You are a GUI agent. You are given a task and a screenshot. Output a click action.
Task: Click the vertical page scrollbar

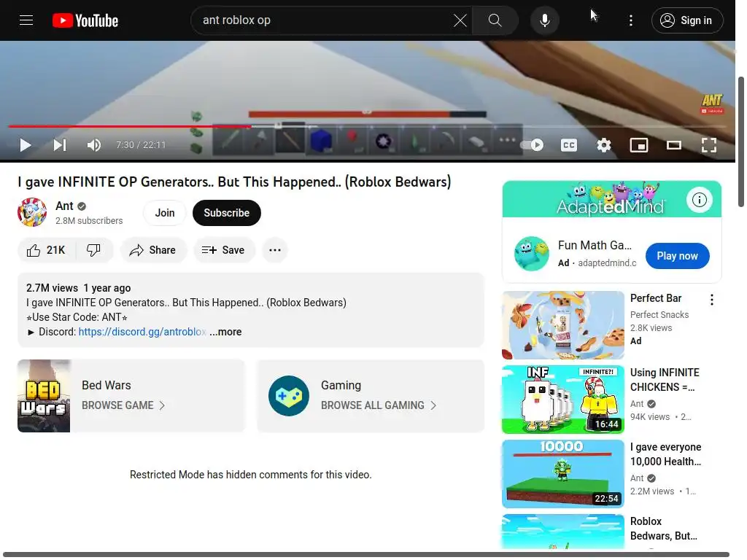[x=741, y=142]
